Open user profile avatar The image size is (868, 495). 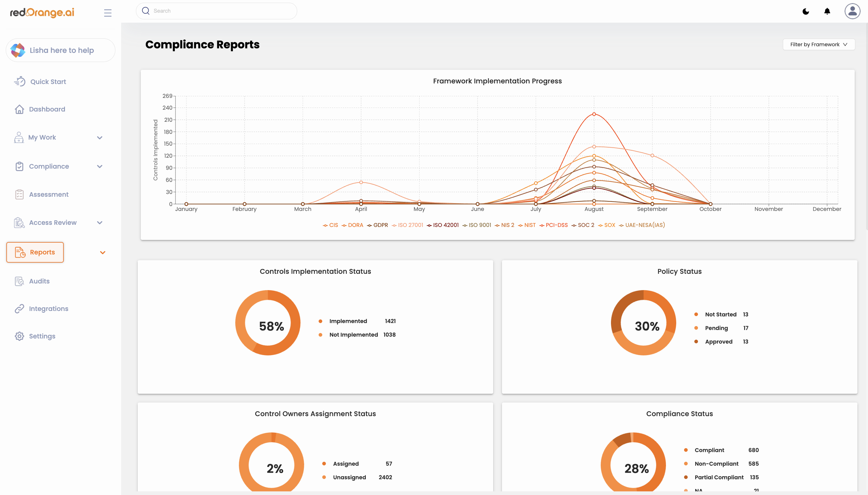tap(852, 11)
